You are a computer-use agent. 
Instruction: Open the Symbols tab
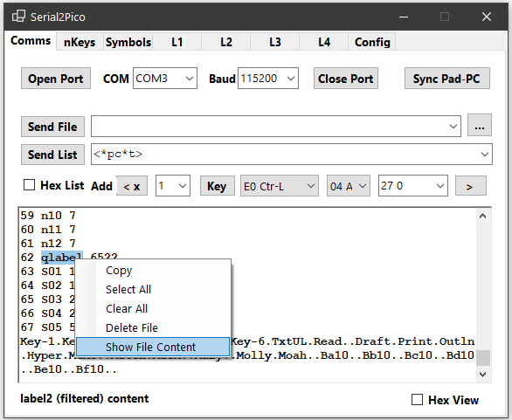pyautogui.click(x=128, y=42)
